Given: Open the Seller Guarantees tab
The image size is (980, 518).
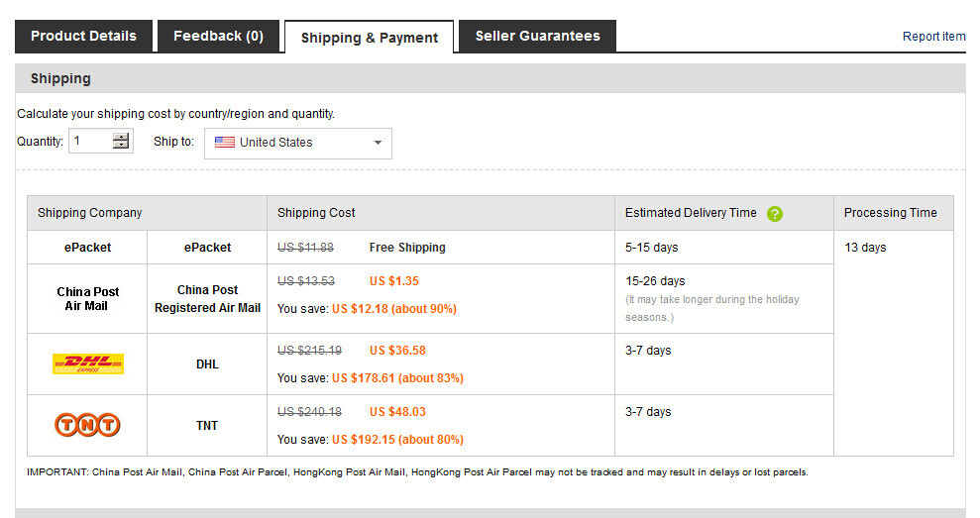Looking at the screenshot, I should tap(537, 36).
